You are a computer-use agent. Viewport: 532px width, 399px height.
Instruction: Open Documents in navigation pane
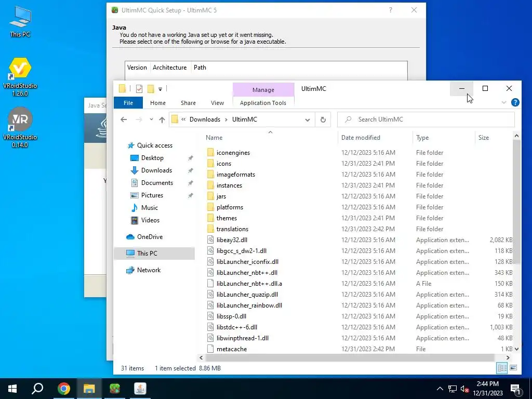click(157, 183)
